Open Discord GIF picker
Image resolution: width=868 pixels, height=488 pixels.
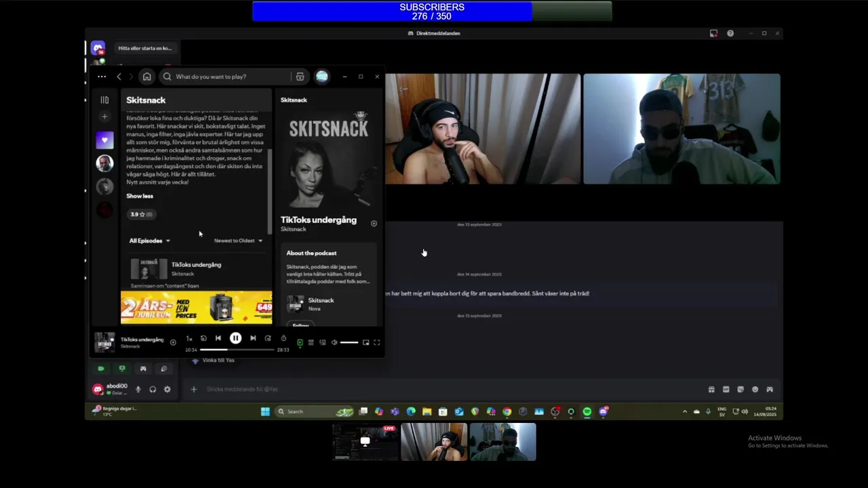726,389
